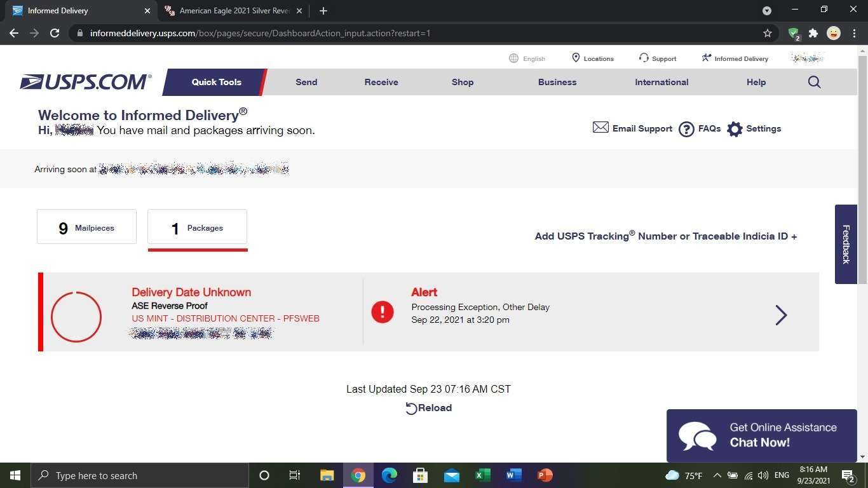Screen dimensions: 868x488
Task: Open the Business menu
Action: point(557,82)
